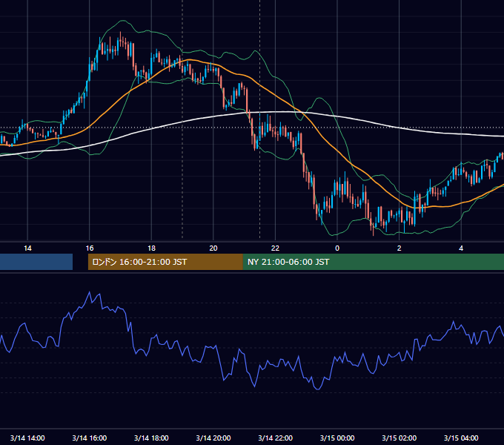Click hour label 20 on price chart axis
504x445 pixels.
tap(213, 248)
